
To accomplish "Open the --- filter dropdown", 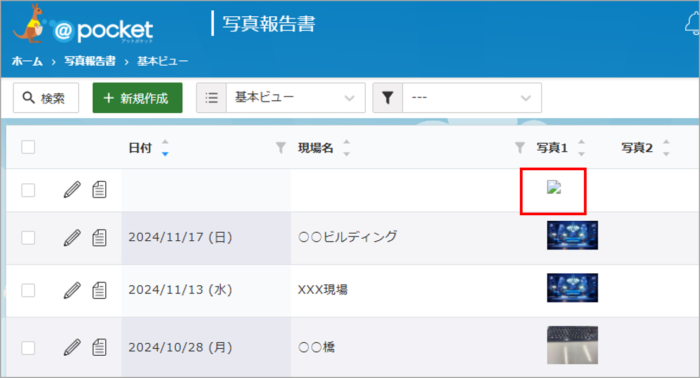I will 472,98.
